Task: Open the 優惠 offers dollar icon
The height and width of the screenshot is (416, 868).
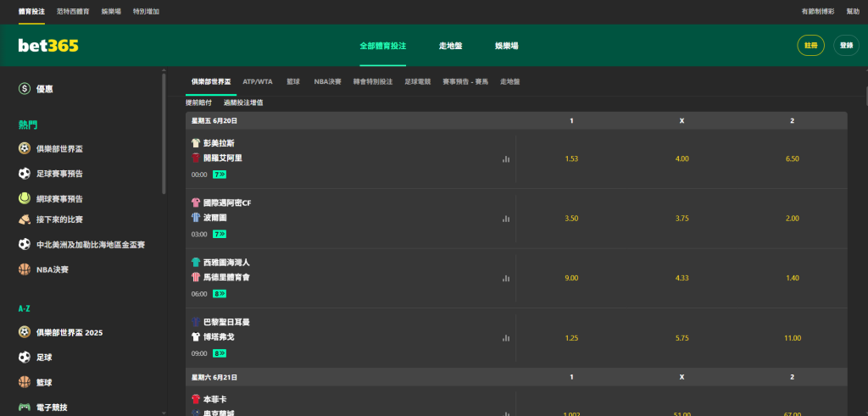Action: [25, 88]
